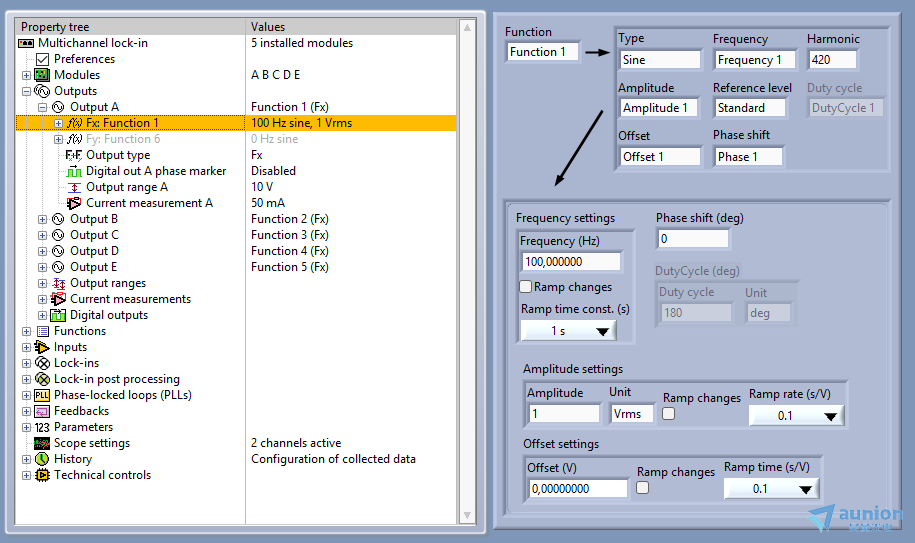Click the Phase-locked loops PLL icon
The height and width of the screenshot is (543, 915).
pos(42,395)
